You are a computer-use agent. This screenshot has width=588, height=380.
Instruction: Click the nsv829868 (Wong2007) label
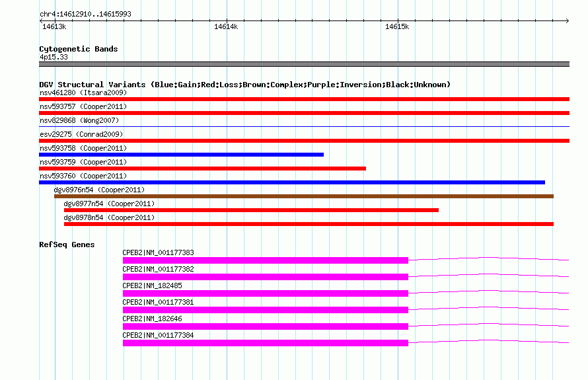[x=79, y=120]
